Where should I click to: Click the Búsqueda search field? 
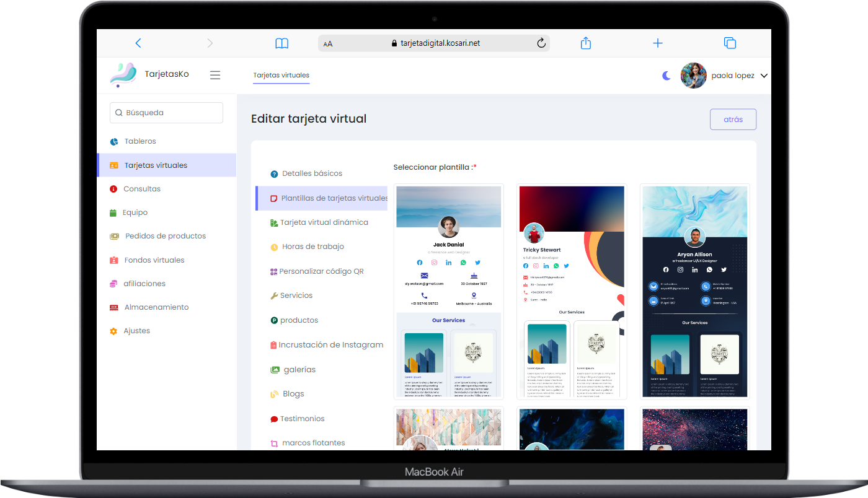tap(166, 113)
